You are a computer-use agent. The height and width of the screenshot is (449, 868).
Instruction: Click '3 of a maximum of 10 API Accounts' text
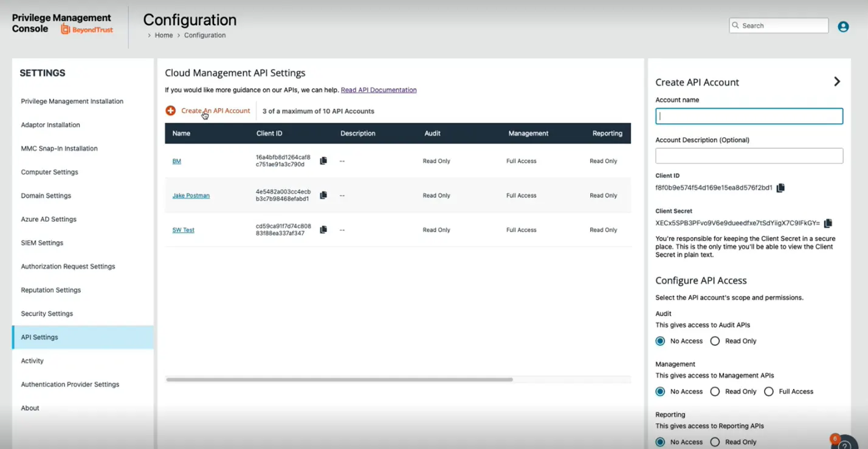(319, 111)
